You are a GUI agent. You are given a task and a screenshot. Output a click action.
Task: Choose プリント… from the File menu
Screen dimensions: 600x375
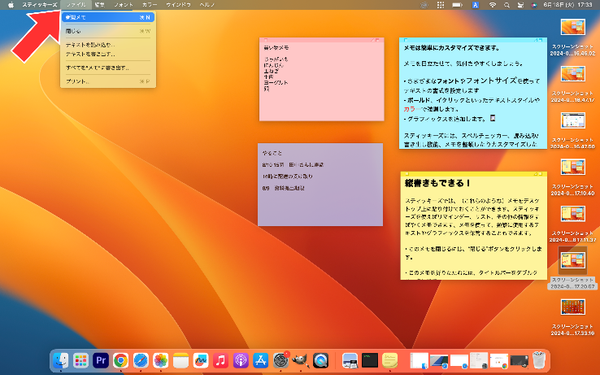point(108,82)
